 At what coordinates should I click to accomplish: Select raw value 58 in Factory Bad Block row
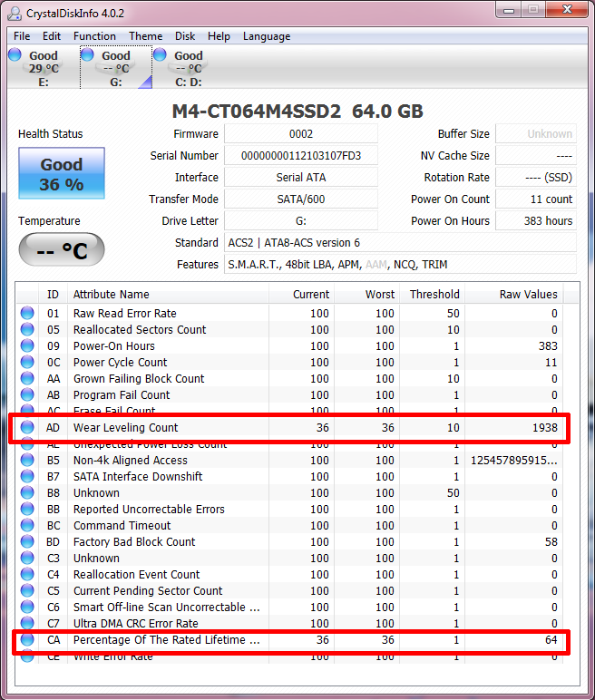click(x=551, y=541)
